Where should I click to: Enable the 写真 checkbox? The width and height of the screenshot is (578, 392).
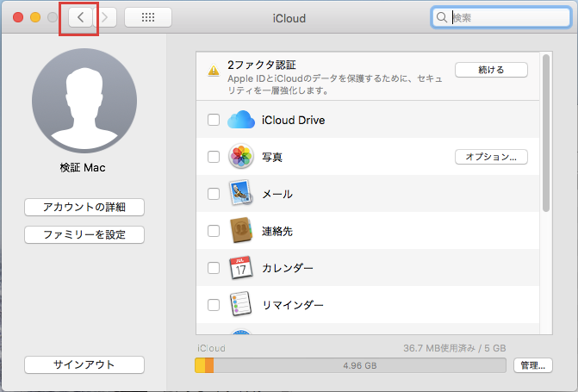[214, 157]
